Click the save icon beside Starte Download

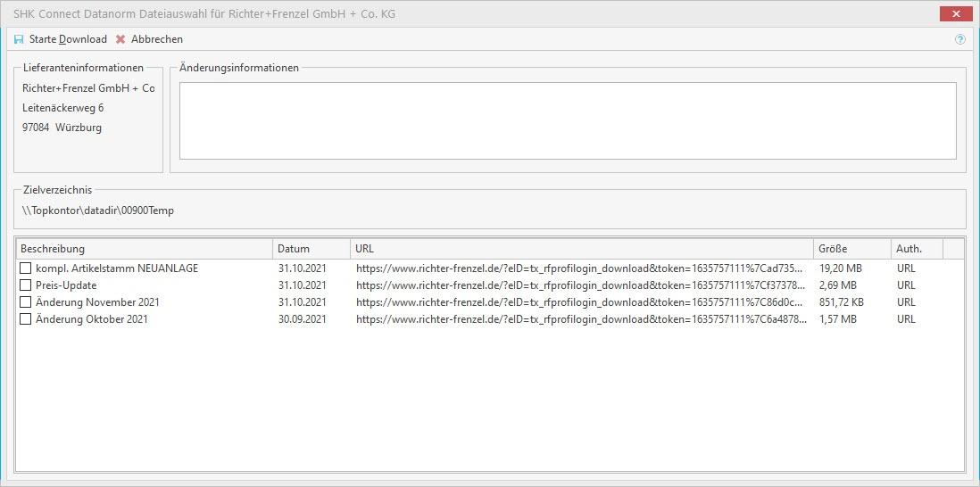pos(19,39)
